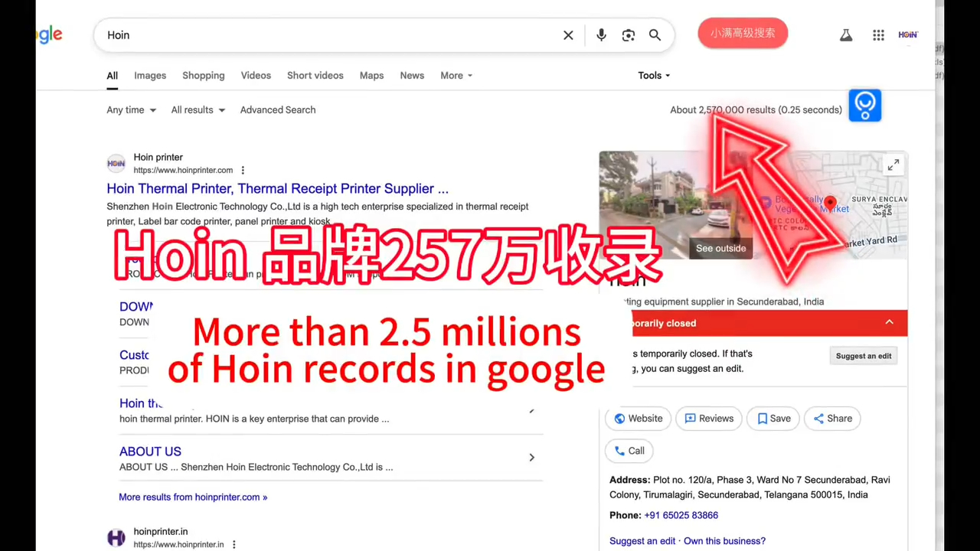Expand the map with fullscreen icon
The width and height of the screenshot is (980, 551).
tap(893, 165)
